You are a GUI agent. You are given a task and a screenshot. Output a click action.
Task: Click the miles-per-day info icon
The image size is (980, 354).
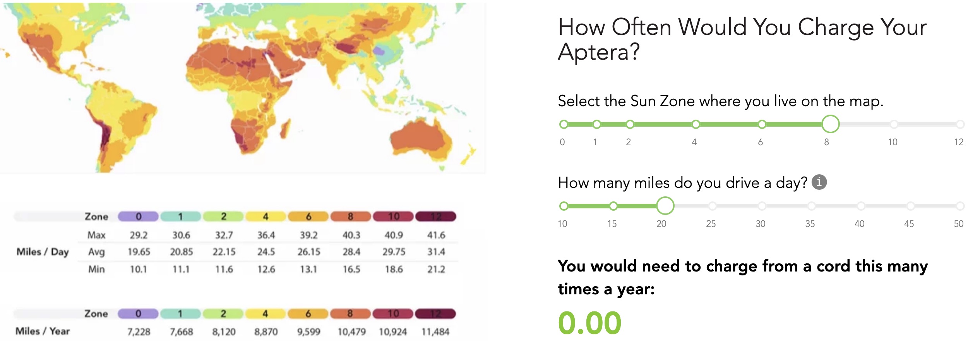click(819, 182)
